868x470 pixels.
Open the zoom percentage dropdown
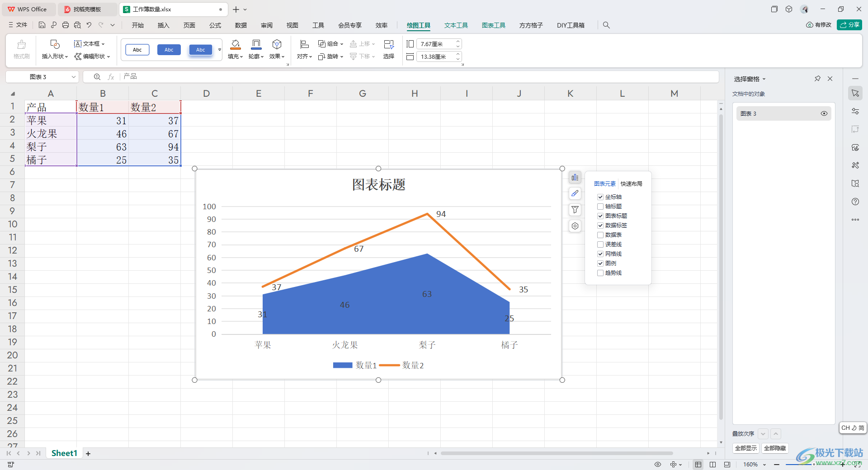(x=765, y=465)
